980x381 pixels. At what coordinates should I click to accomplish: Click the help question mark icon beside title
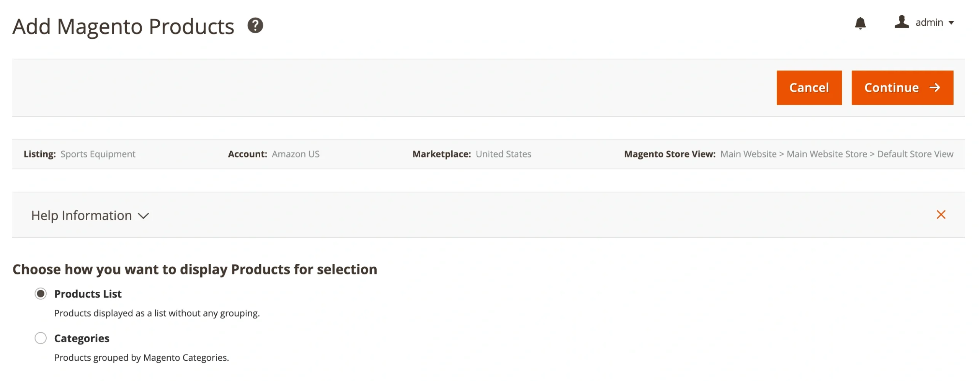tap(255, 26)
